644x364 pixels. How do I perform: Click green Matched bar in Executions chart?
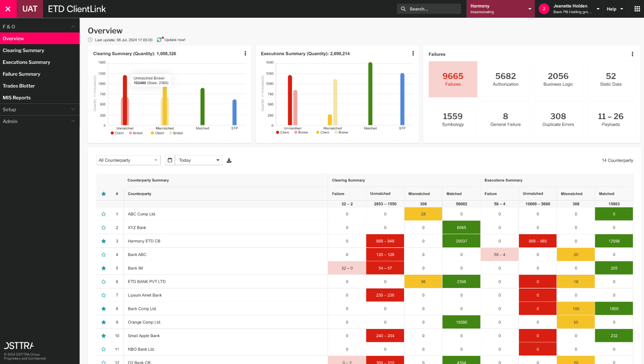pyautogui.click(x=370, y=94)
